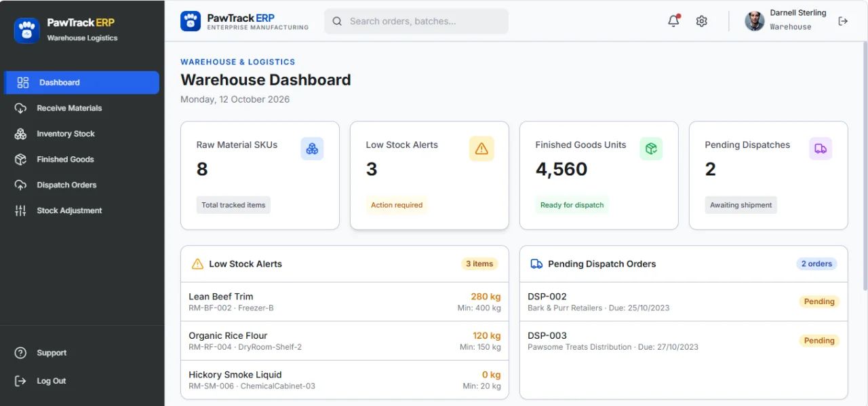Click Darnell Sterling user name
The image size is (868, 406).
(x=798, y=13)
